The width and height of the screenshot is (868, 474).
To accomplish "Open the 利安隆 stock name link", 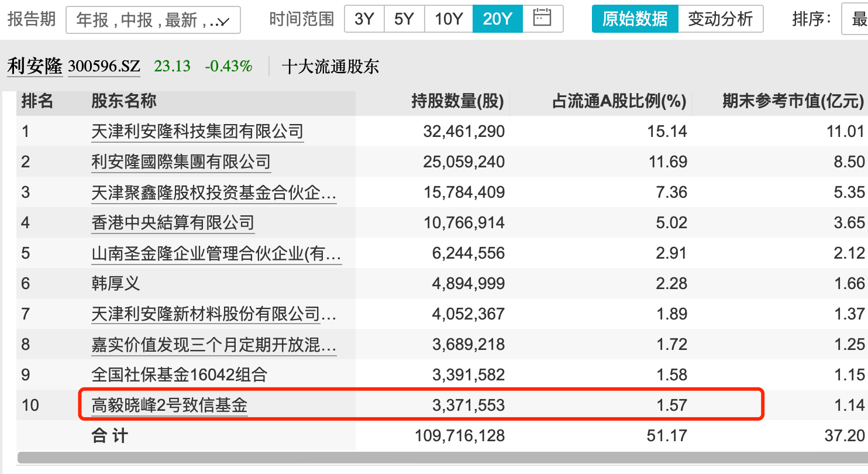I will (x=35, y=66).
